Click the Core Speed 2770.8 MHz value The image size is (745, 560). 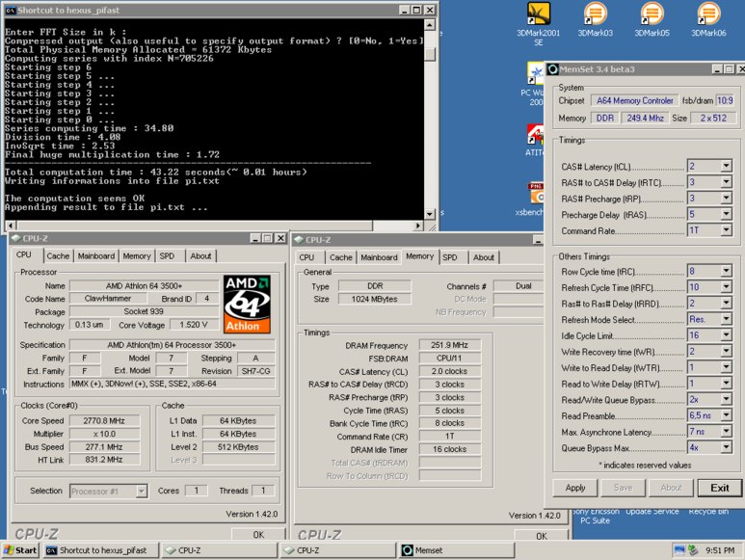click(104, 421)
